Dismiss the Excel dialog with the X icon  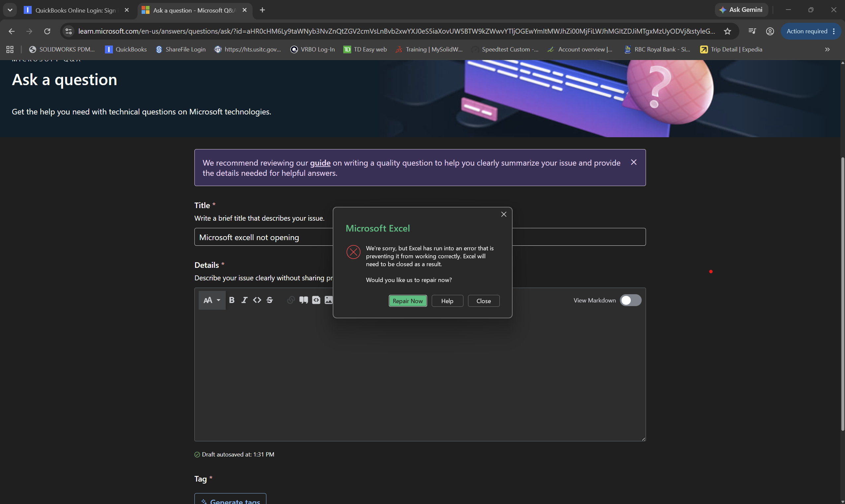[x=504, y=214]
